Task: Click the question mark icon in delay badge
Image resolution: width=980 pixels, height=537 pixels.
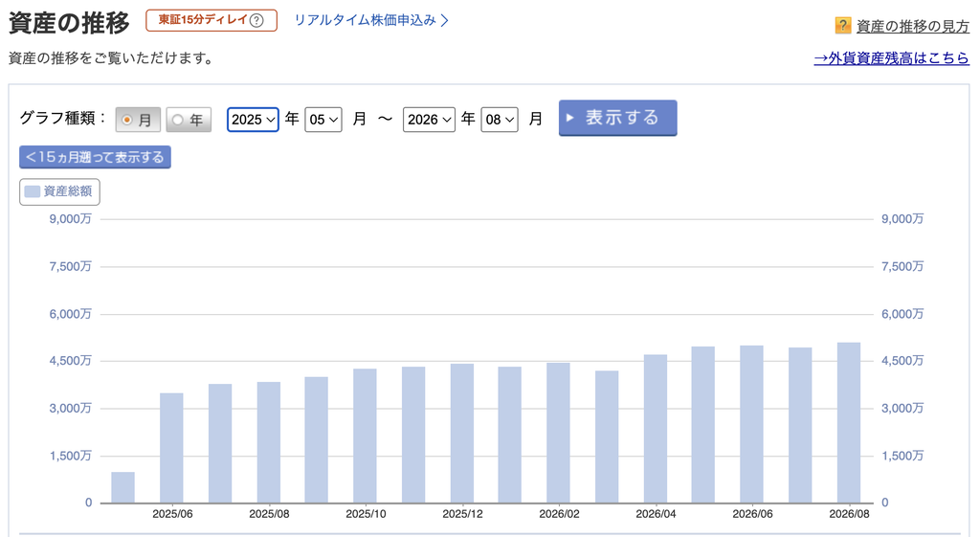Action: pos(256,21)
